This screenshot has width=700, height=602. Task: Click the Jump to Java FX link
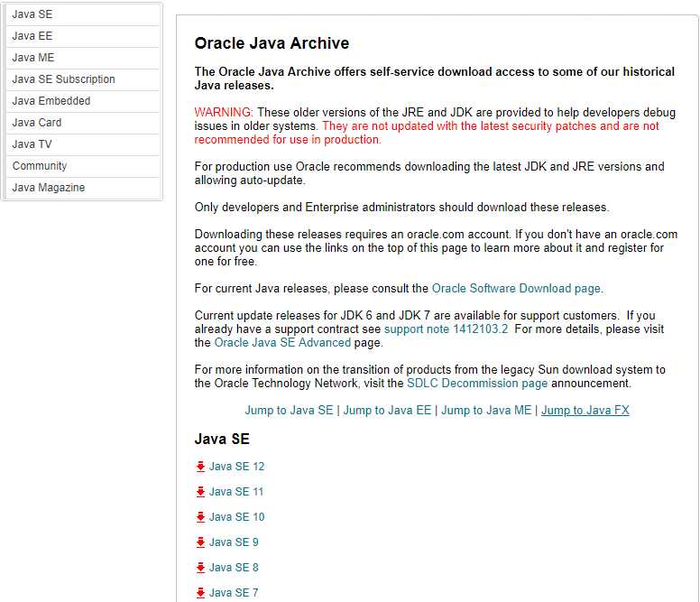tap(585, 410)
